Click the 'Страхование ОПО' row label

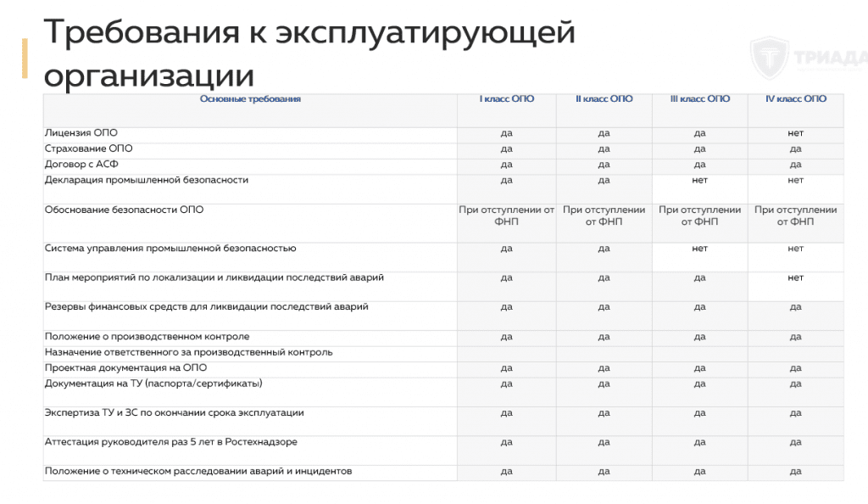point(88,148)
